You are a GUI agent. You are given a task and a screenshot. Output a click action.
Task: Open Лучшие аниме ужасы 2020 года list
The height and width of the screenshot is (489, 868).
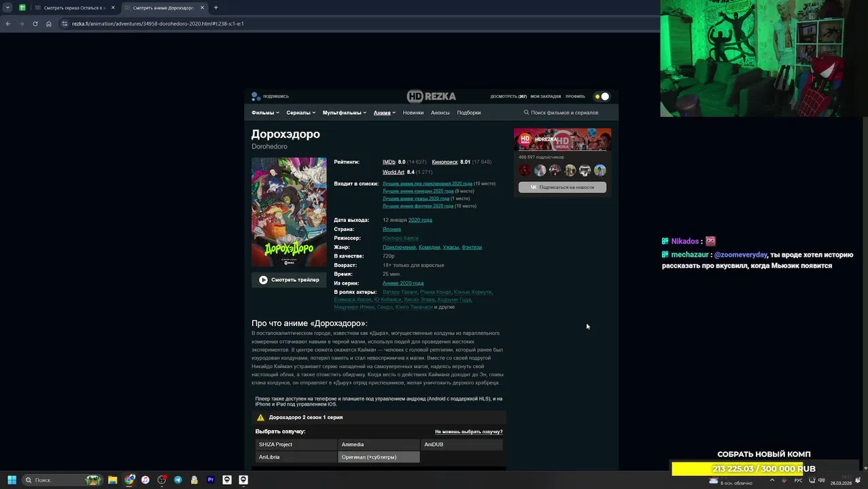click(415, 198)
